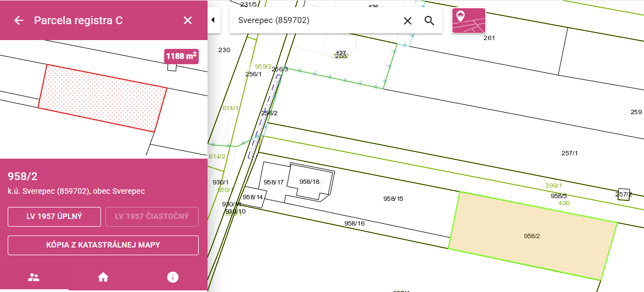The width and height of the screenshot is (644, 292).
Task: Switch to the owners (people) tab
Action: 33,277
